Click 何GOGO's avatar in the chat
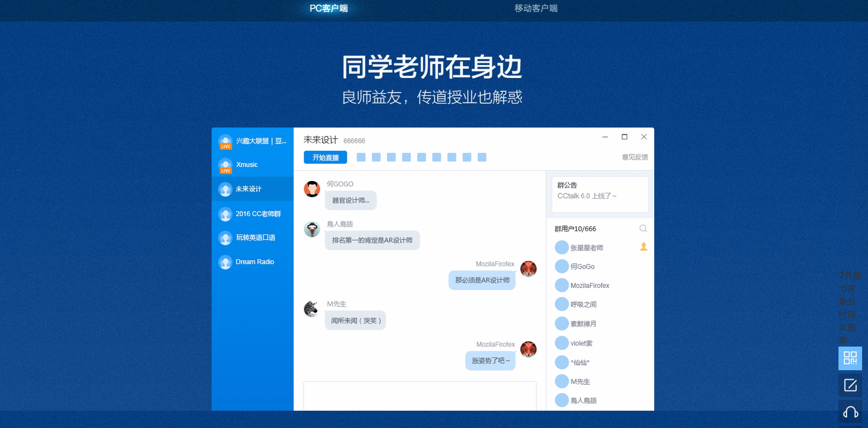Viewport: 868px width, 428px height. point(312,189)
